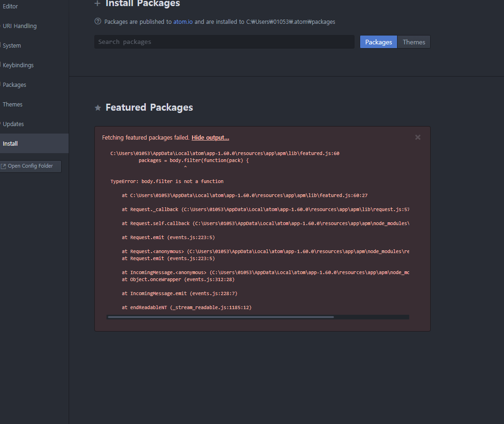Open the Editor settings panel
This screenshot has height=424, width=504.
coord(10,7)
